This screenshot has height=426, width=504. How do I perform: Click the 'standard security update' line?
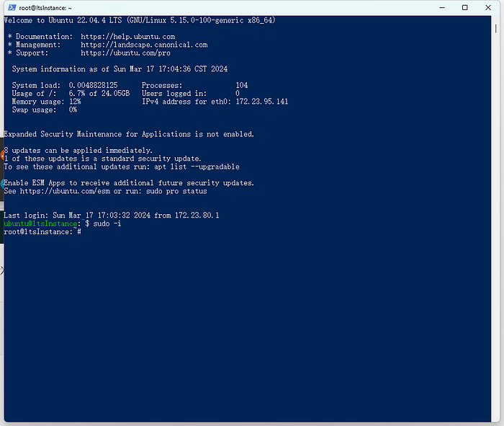pyautogui.click(x=102, y=159)
